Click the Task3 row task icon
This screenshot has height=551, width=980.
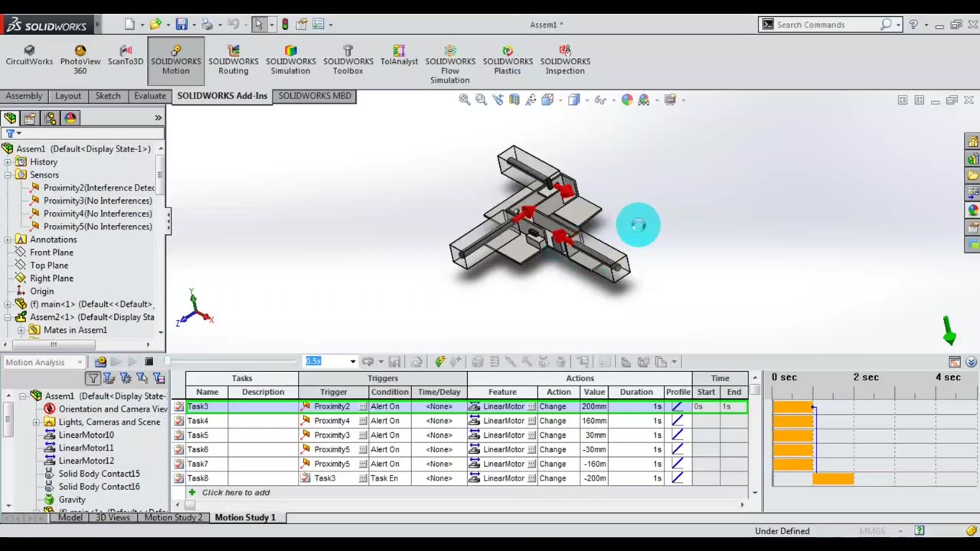point(178,406)
